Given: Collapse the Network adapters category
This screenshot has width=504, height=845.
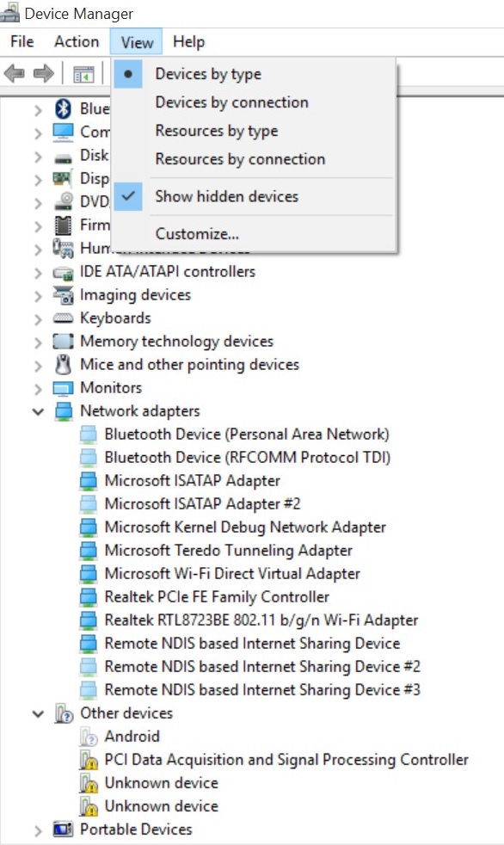Looking at the screenshot, I should click(x=38, y=411).
